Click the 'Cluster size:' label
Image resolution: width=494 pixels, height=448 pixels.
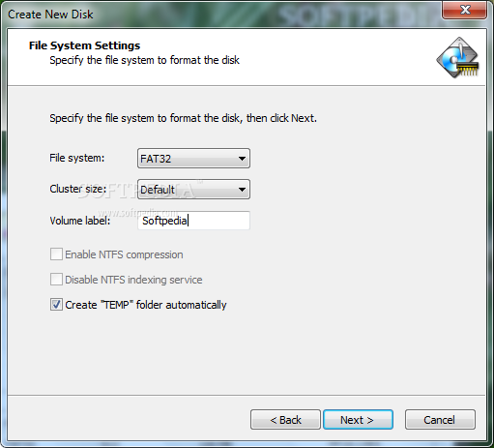pyautogui.click(x=78, y=189)
